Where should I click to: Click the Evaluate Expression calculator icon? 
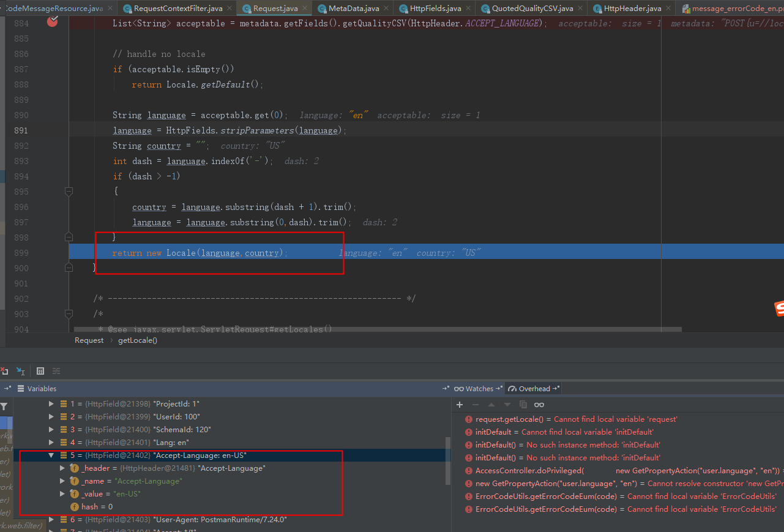click(40, 371)
